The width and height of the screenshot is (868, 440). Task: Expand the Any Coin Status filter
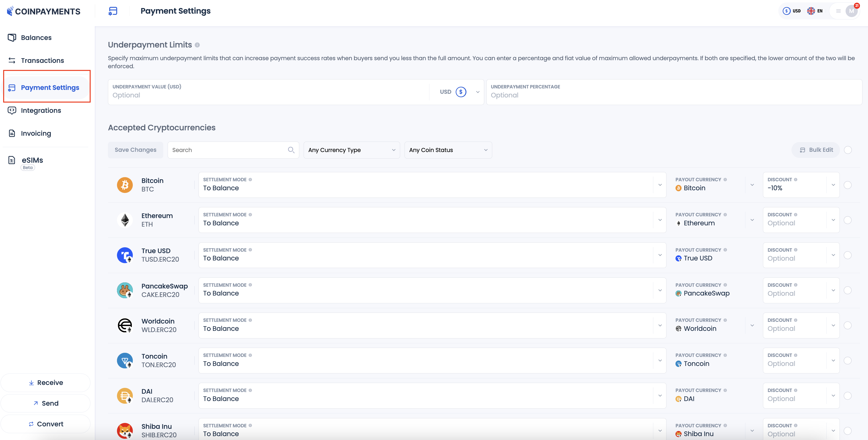(x=448, y=150)
